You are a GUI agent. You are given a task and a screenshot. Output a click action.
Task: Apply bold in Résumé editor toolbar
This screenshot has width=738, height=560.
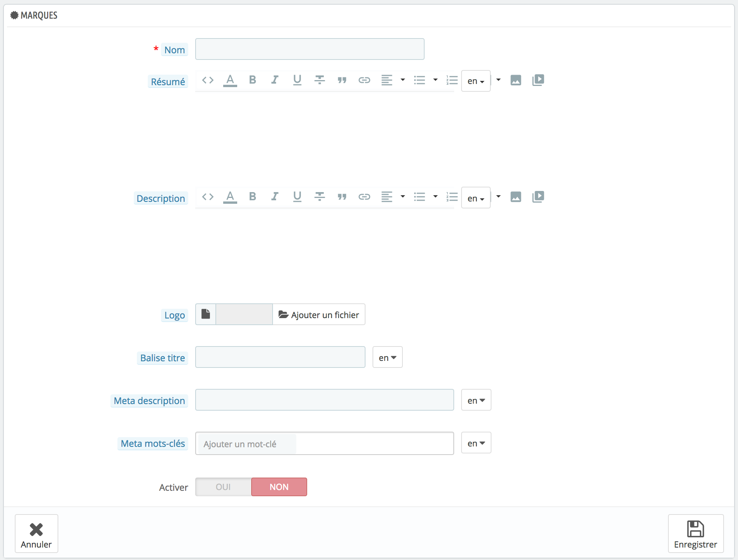tap(252, 80)
